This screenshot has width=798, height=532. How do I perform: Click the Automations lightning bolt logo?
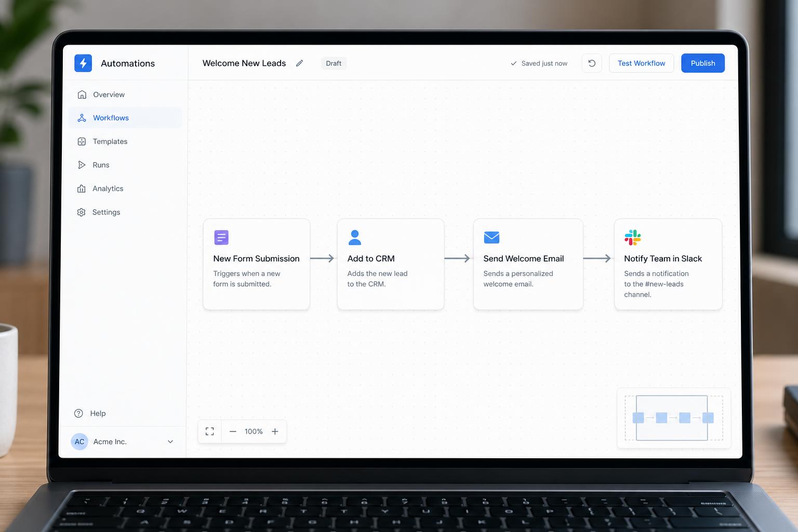click(x=83, y=63)
